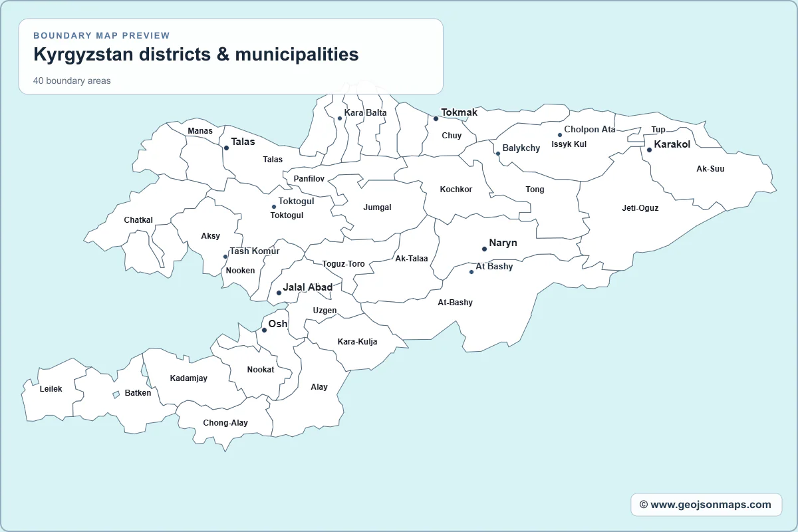Select the Panfilov district label
The image size is (798, 532).
309,179
